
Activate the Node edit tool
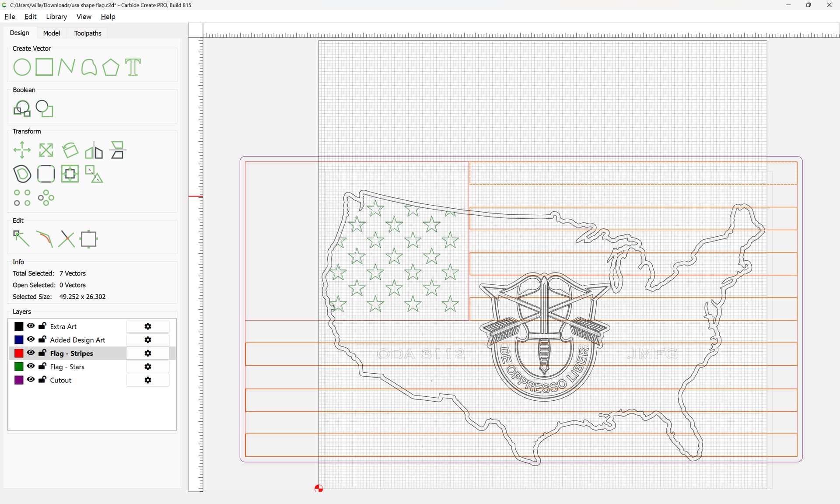22,239
